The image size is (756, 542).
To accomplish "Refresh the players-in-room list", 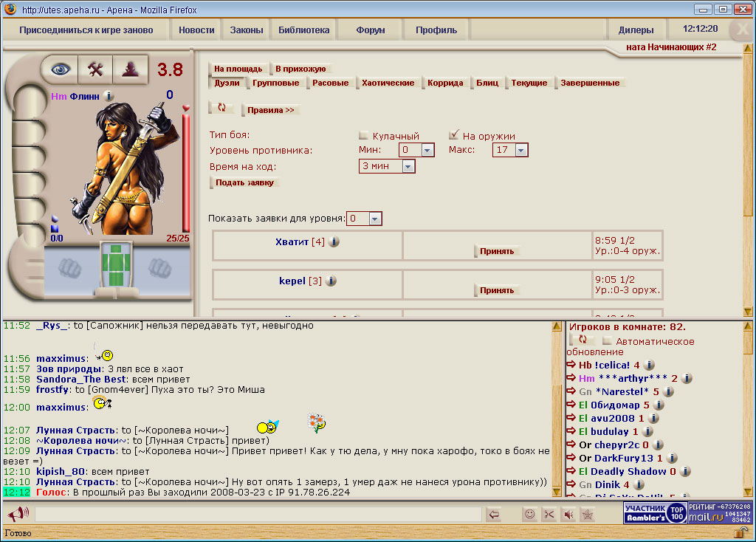I will pos(583,340).
